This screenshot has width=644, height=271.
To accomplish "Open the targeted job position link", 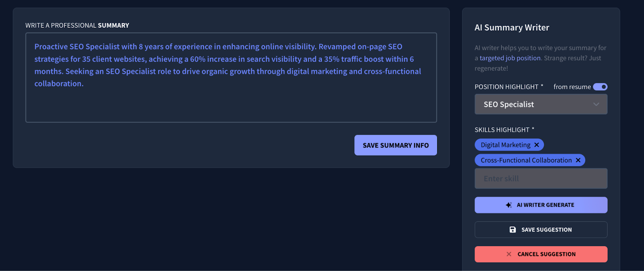I will click(x=510, y=57).
